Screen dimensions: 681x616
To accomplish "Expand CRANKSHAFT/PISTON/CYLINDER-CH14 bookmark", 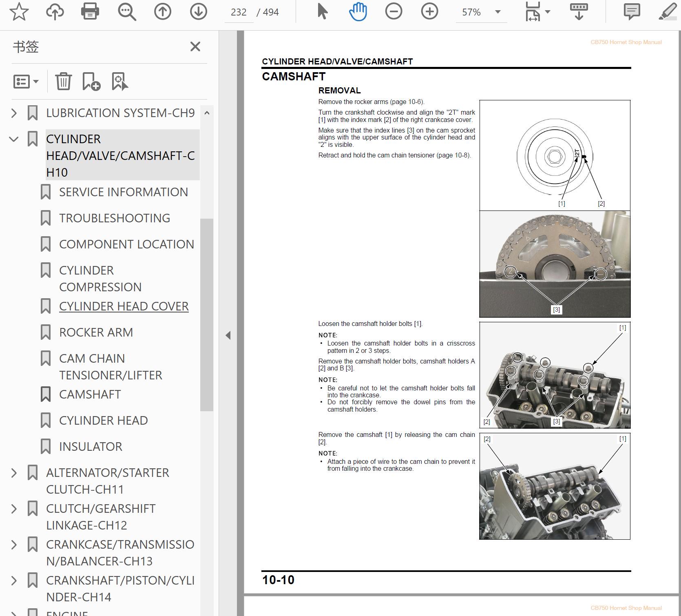I will 14,581.
